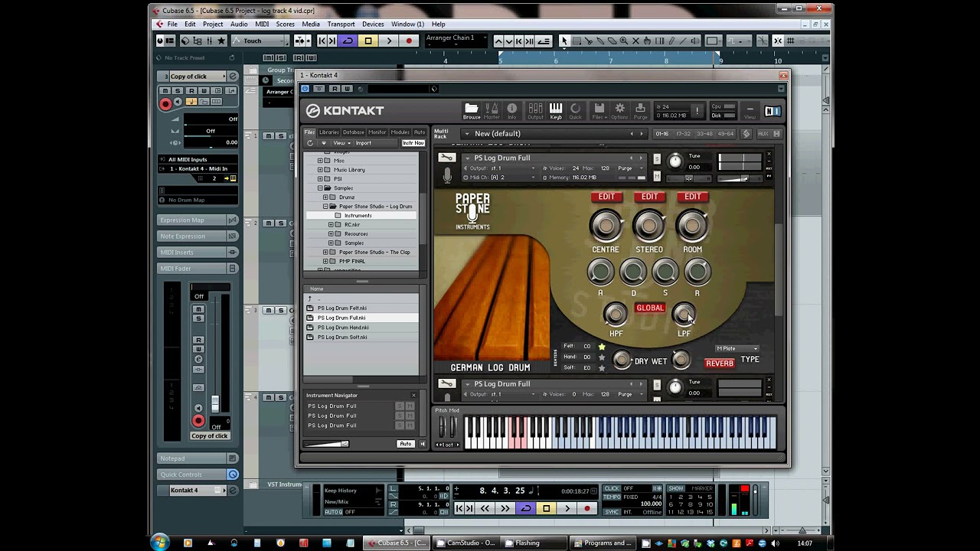Click the refresh icon in Kontakt browser
Viewport: 980px width, 551px height.
310,143
